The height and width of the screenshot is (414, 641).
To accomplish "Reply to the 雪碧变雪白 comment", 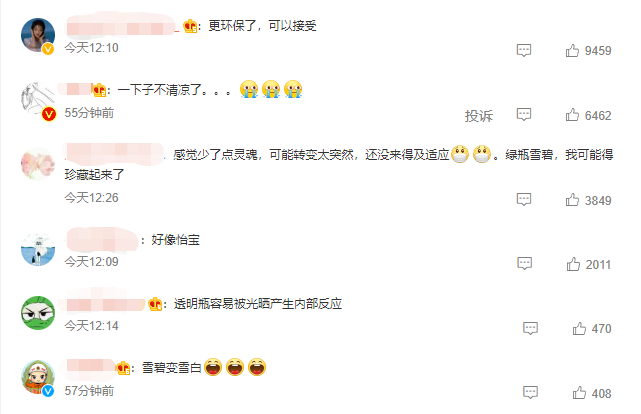I will (530, 393).
